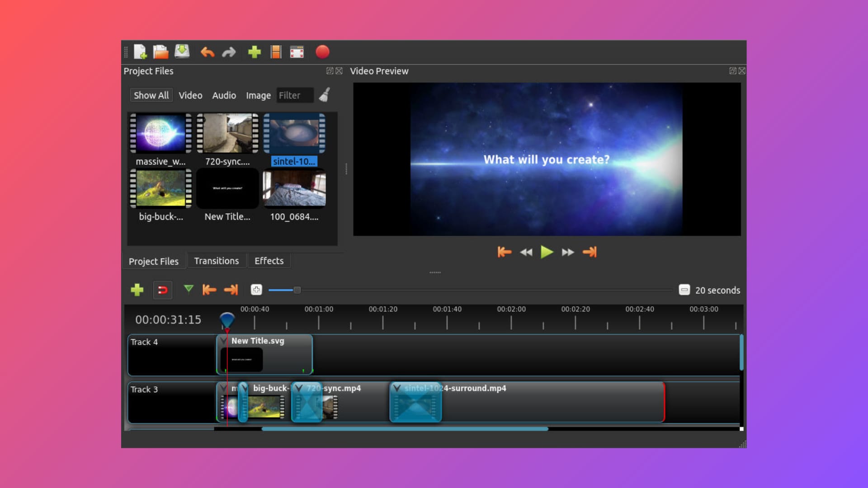Clear the filter with the broom icon
The image size is (868, 488).
point(325,95)
